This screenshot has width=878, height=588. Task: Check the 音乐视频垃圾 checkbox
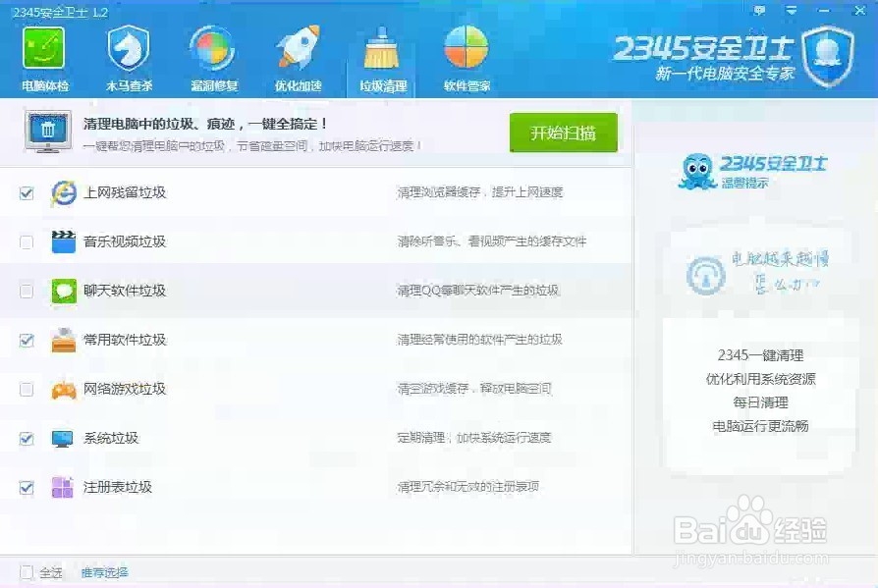click(27, 242)
